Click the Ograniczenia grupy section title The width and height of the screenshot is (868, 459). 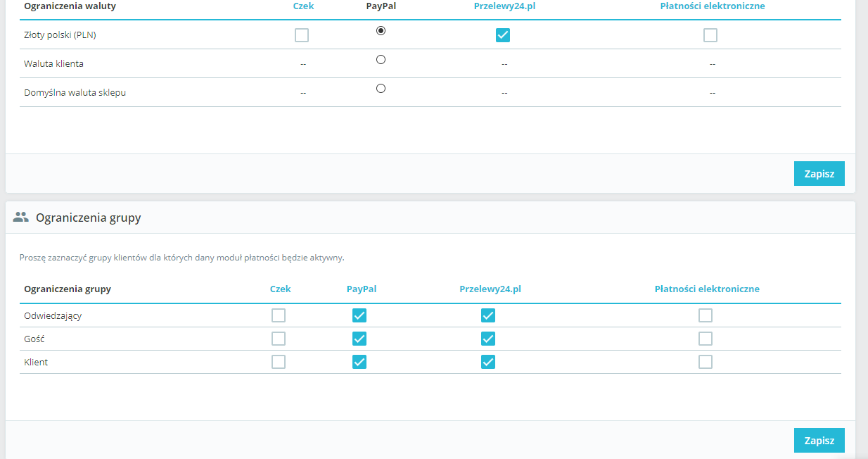[89, 218]
